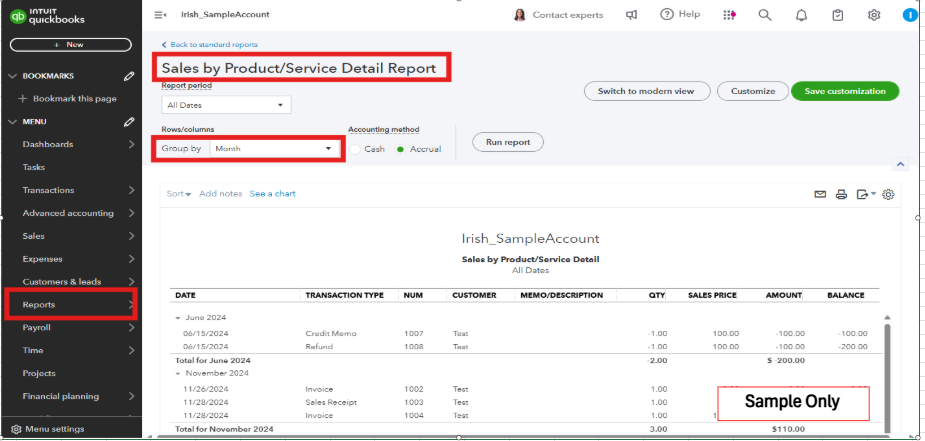Open the apps grid icon

(729, 15)
